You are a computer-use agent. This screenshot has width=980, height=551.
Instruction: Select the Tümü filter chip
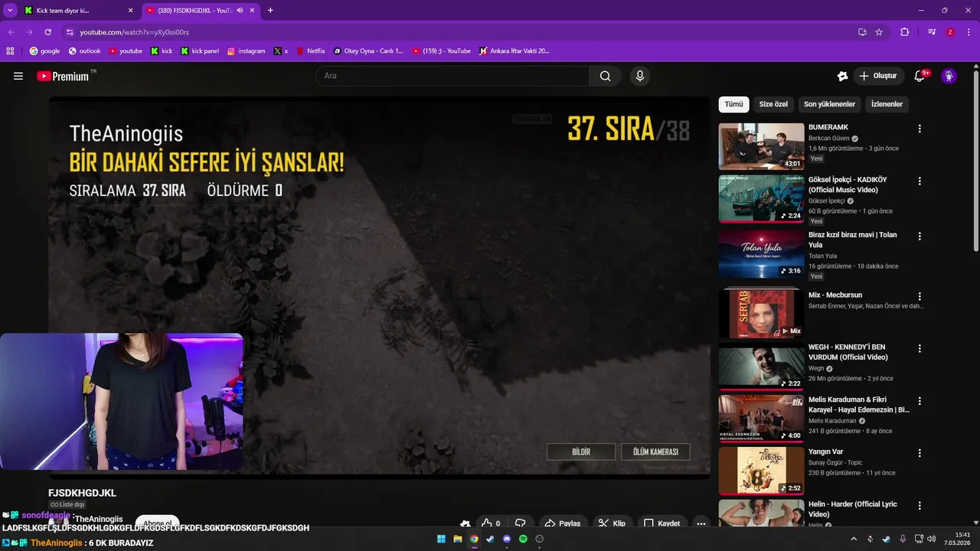[733, 104]
